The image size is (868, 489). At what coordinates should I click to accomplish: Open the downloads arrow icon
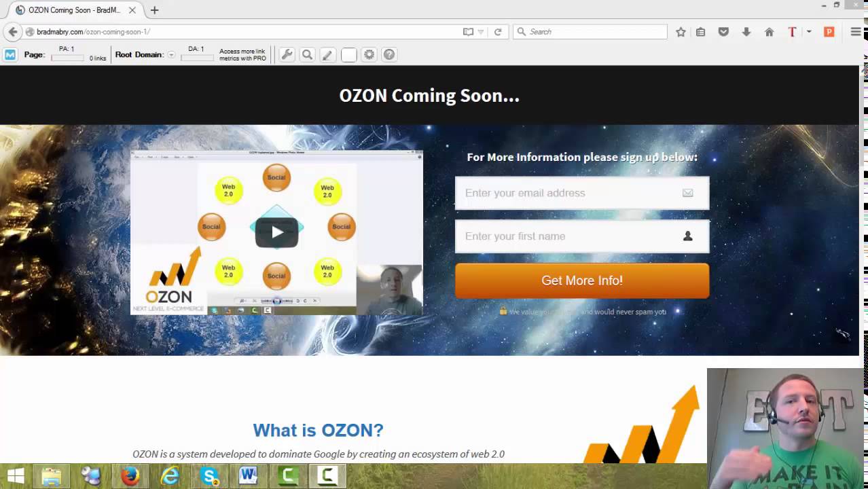click(746, 32)
